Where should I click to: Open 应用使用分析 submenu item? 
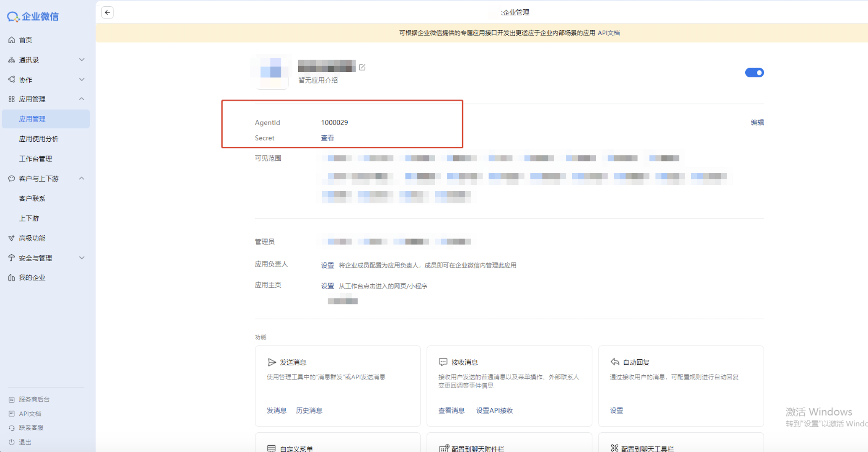[39, 139]
